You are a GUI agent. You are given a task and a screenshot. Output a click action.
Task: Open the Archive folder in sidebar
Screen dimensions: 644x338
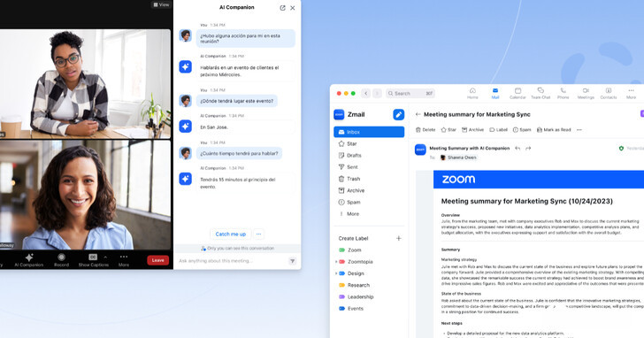(x=369, y=190)
